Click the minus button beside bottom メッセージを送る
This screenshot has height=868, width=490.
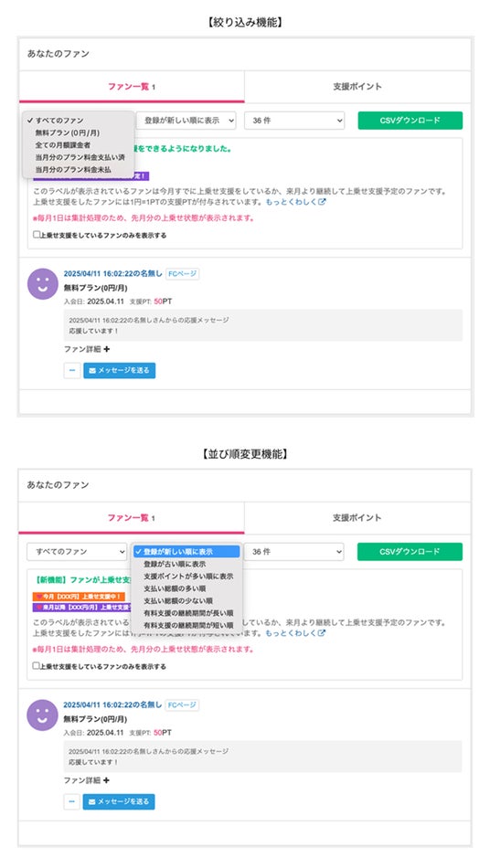click(72, 801)
